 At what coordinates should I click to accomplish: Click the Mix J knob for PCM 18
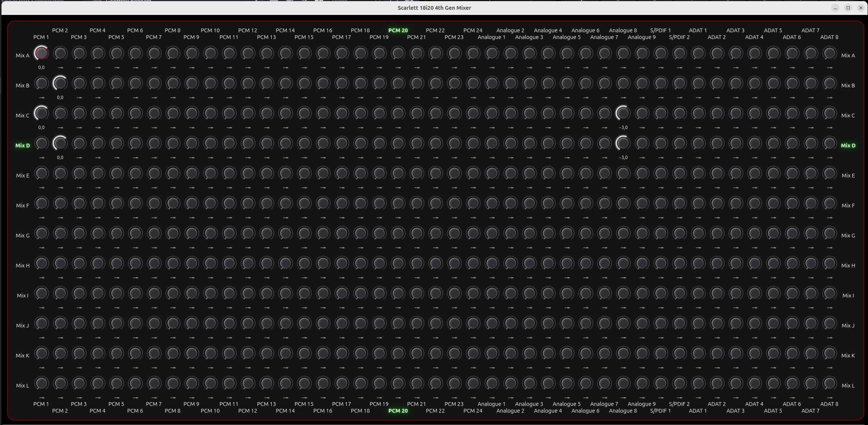point(360,323)
